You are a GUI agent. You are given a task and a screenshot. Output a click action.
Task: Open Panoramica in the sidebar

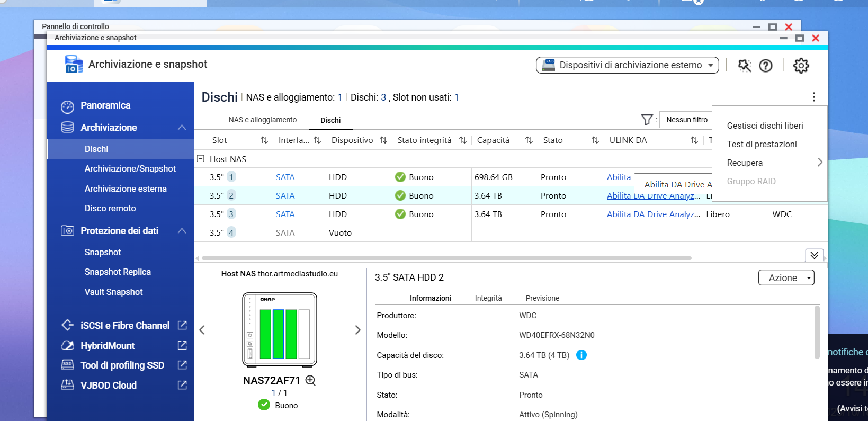tap(105, 105)
